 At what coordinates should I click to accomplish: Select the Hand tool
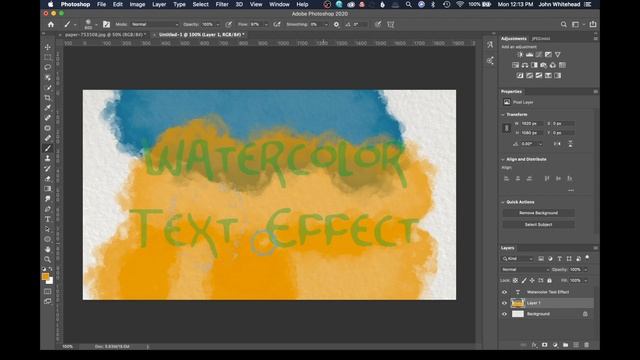tap(48, 249)
